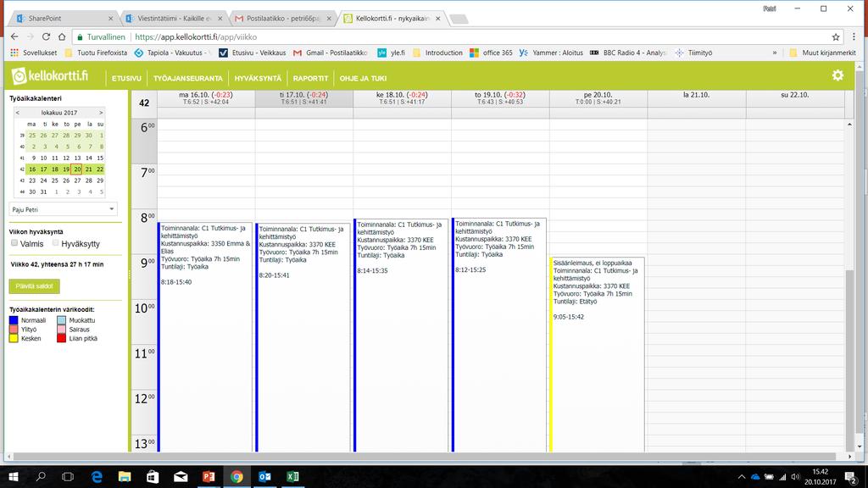This screenshot has width=868, height=488.
Task: Open the settings gear in green header
Action: pyautogui.click(x=837, y=75)
